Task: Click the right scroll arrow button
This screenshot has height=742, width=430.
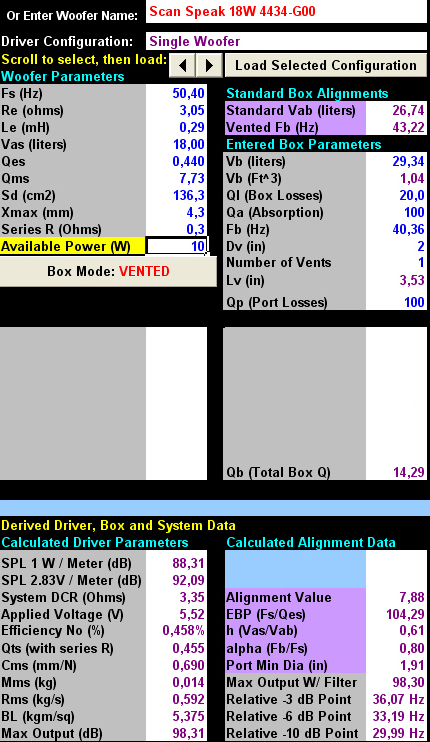Action: pos(209,65)
